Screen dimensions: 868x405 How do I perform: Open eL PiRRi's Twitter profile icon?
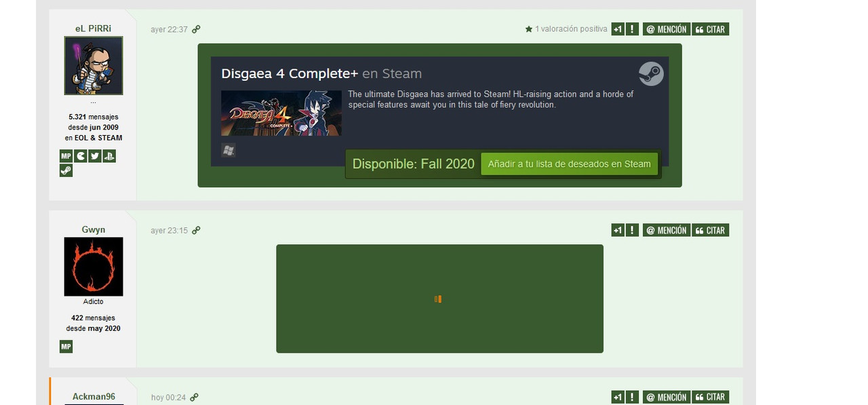(95, 156)
